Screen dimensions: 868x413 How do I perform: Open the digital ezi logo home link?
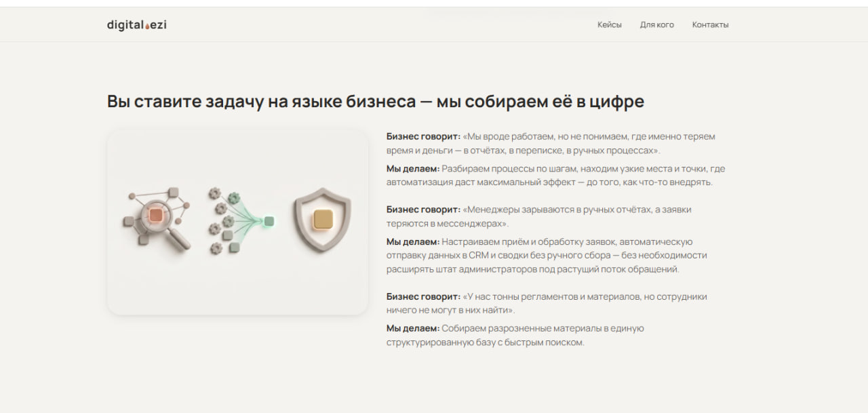(136, 24)
